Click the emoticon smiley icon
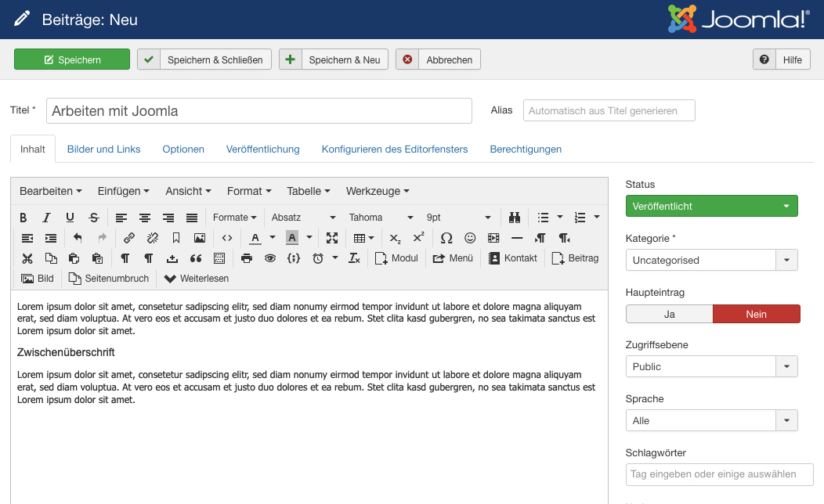 470,238
